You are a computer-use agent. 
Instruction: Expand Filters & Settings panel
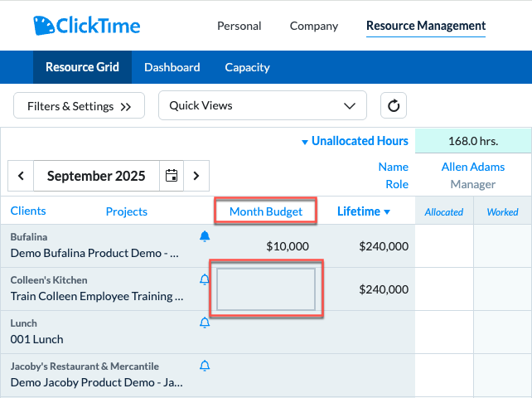(x=79, y=105)
